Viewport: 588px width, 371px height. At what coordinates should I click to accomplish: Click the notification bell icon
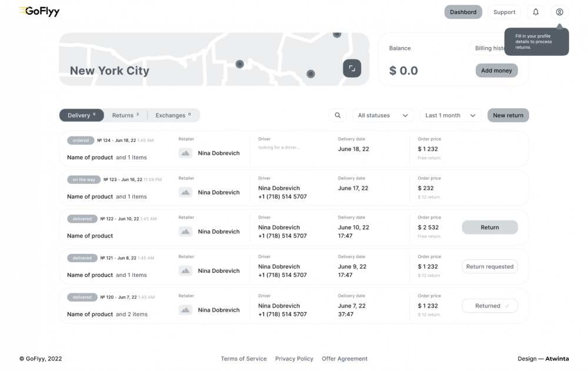coord(536,12)
